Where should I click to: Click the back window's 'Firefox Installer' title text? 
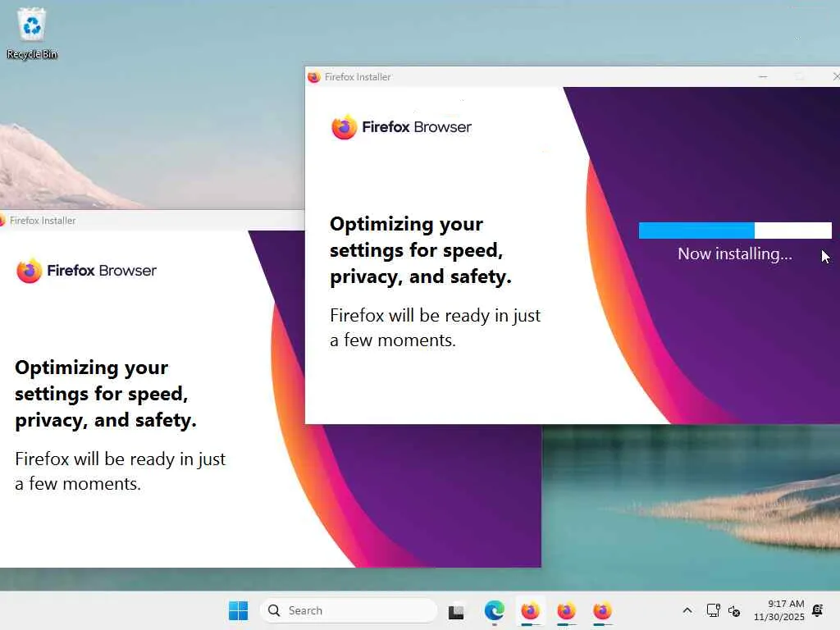click(x=43, y=220)
